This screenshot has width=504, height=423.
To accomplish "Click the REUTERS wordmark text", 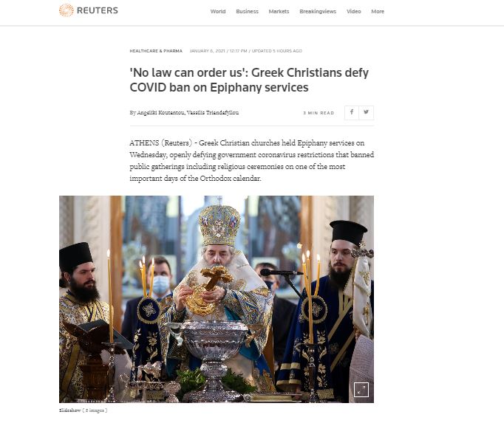I will click(98, 10).
